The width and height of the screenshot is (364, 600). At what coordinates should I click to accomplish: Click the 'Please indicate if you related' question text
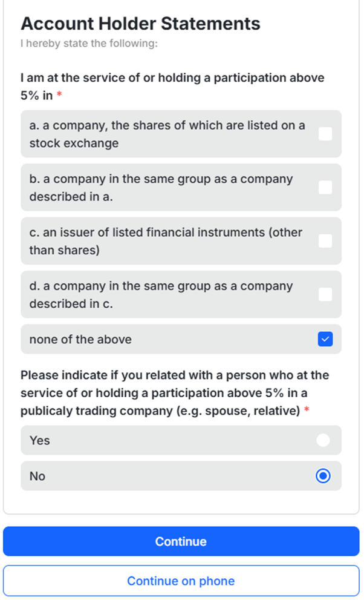coord(174,375)
